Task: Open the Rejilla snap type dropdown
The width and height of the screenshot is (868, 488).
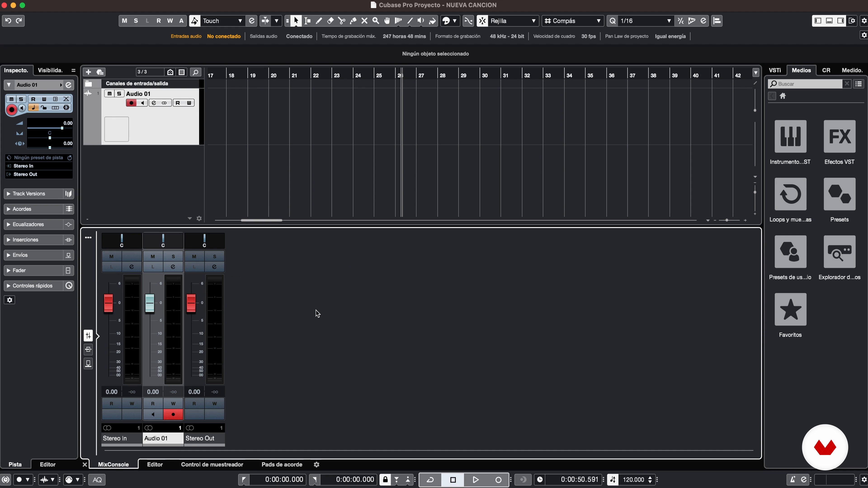Action: coord(513,21)
